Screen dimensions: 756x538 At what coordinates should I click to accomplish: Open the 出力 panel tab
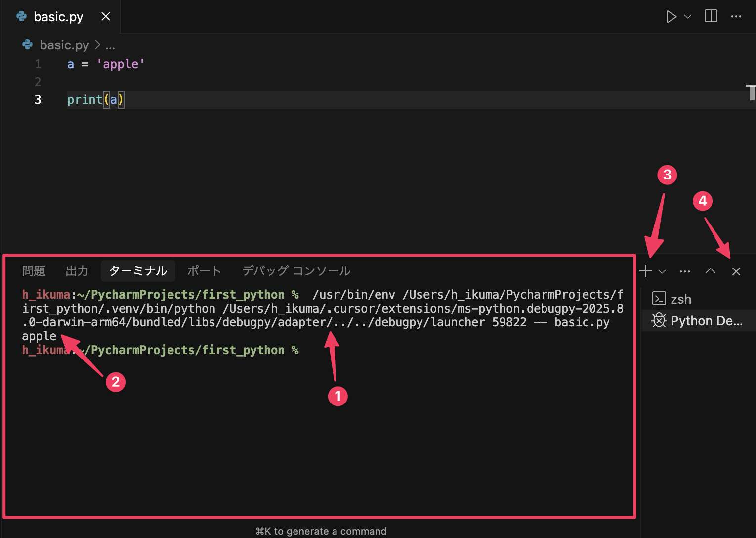77,271
